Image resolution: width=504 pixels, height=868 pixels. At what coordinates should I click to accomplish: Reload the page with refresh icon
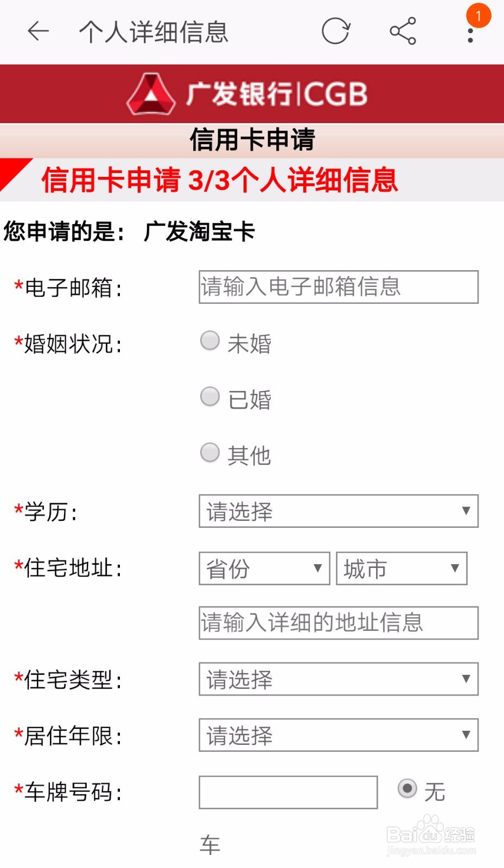(x=336, y=31)
